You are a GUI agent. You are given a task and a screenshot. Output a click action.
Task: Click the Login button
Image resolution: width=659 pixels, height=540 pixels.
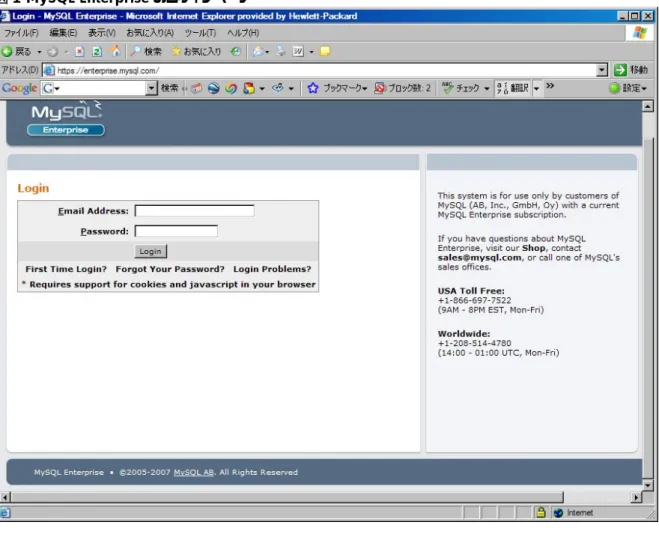[150, 251]
